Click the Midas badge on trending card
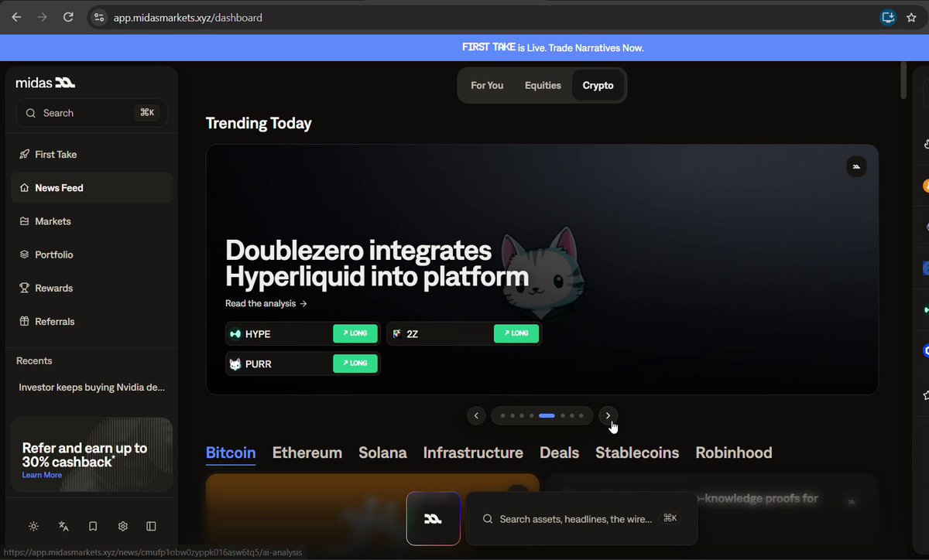This screenshot has height=560, width=929. click(856, 166)
